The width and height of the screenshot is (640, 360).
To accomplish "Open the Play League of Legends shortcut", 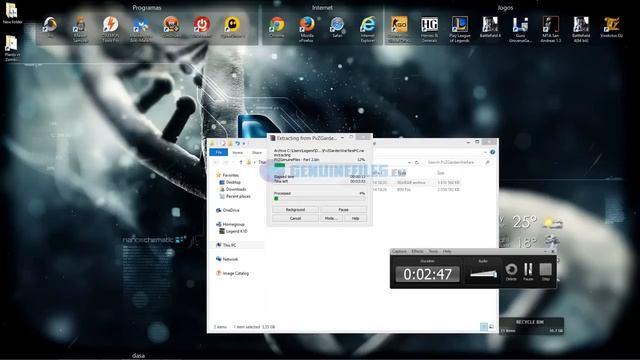I will 460,29.
